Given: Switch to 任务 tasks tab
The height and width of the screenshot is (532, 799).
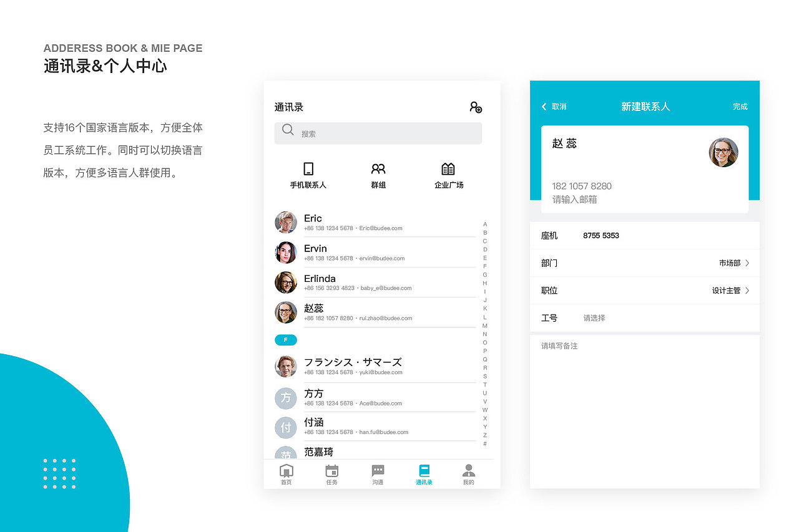Looking at the screenshot, I should tap(332, 475).
